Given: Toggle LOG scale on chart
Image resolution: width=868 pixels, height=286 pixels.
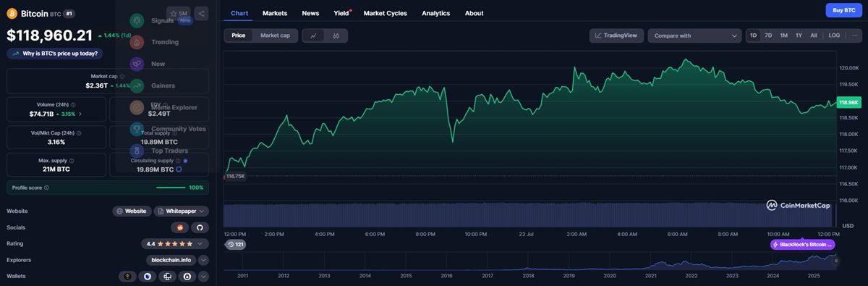Looking at the screenshot, I should tap(834, 35).
